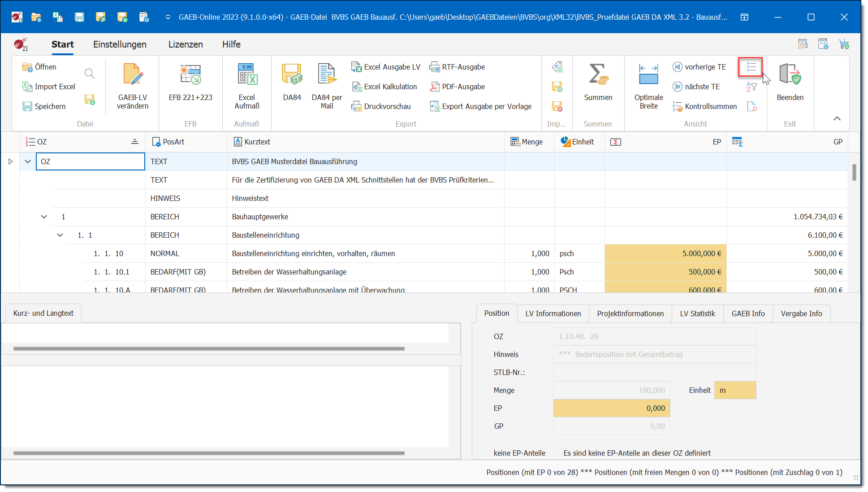
Task: Collapse the Bauhauptgewerke section 1
Action: point(44,217)
